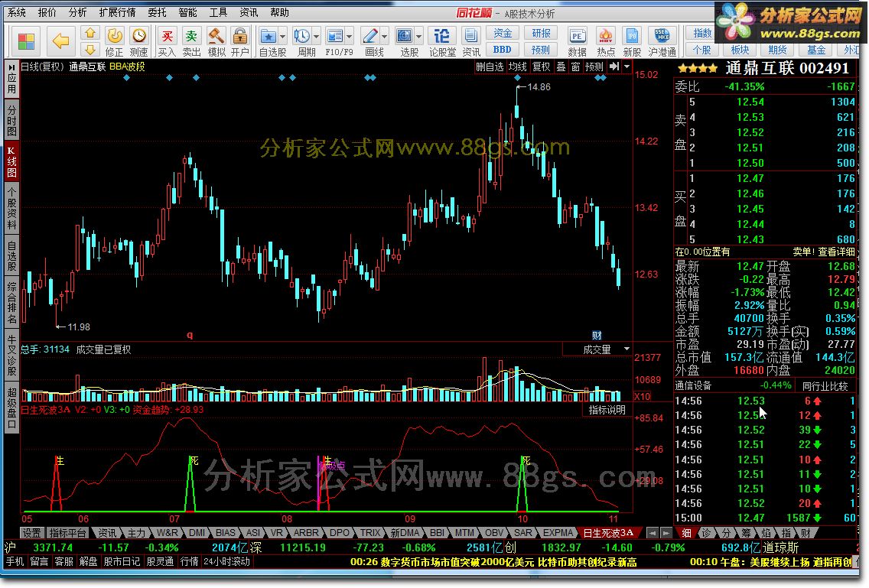Click 查看详细 link in order panel
Image resolution: width=869 pixels, height=588 pixels.
point(835,252)
